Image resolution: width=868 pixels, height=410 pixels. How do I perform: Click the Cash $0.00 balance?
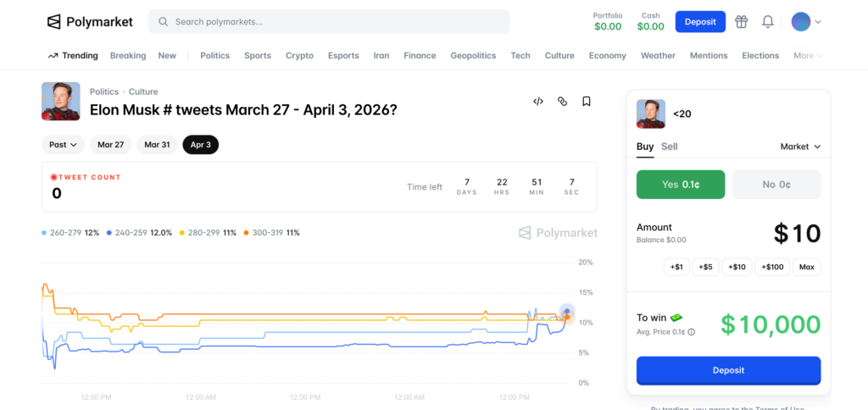point(650,21)
